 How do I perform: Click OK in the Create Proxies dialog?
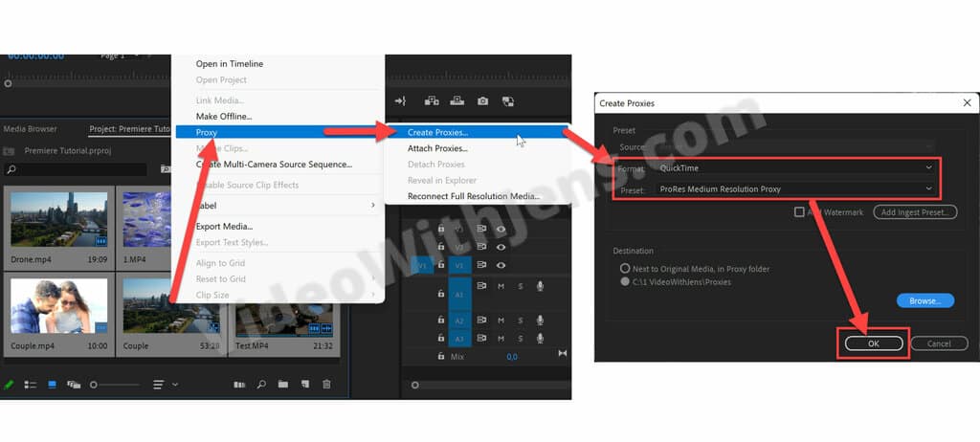point(874,343)
